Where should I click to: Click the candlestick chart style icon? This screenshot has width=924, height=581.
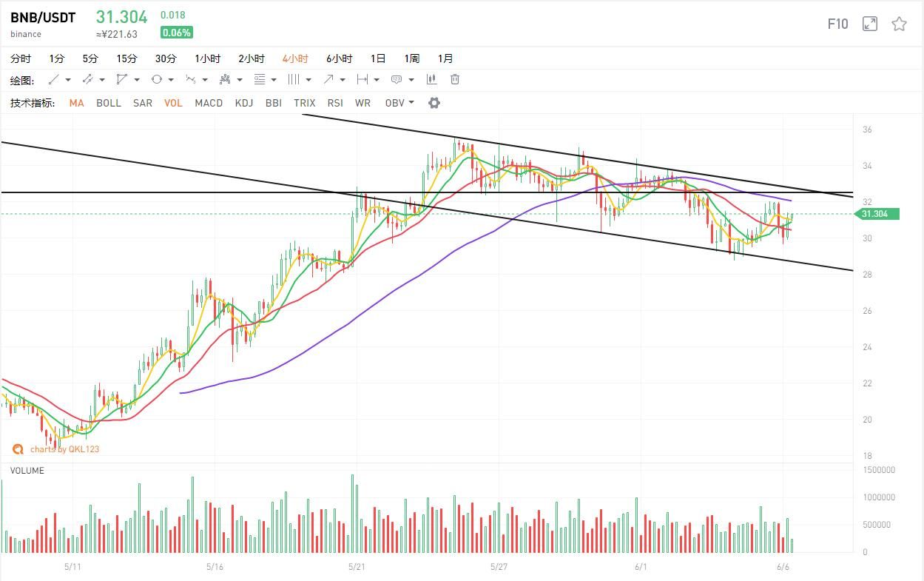point(431,79)
